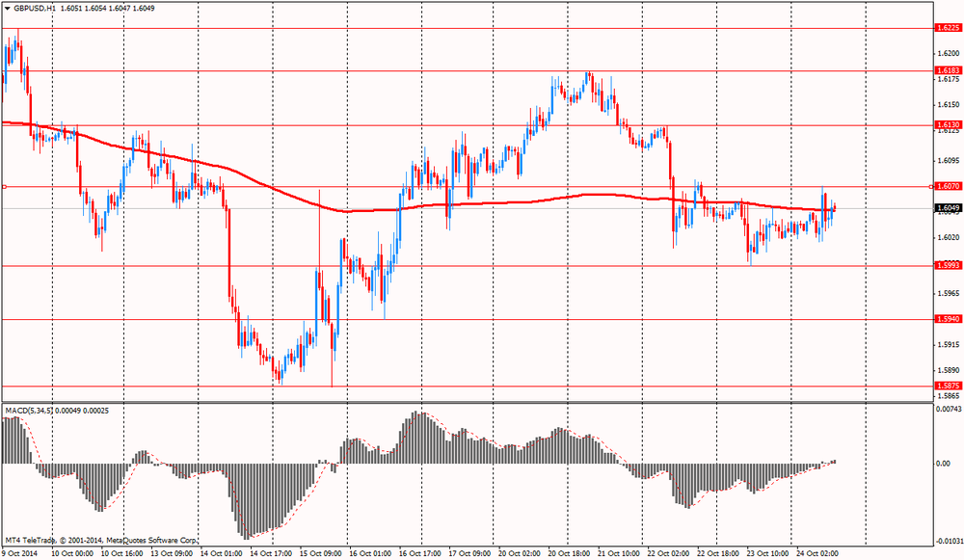Select the 1.5993 red price level label
The width and height of the screenshot is (964, 560).
tap(948, 266)
